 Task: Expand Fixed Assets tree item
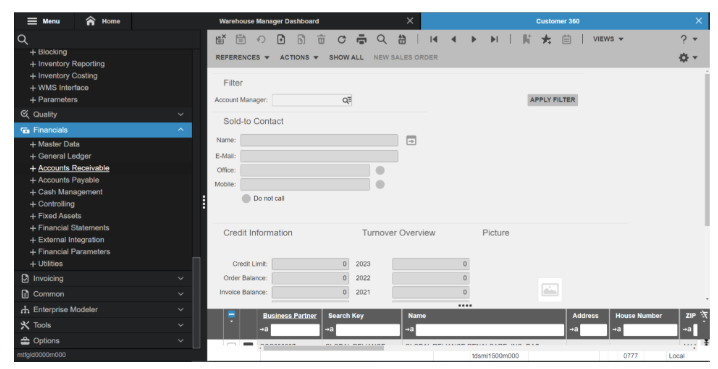point(33,216)
